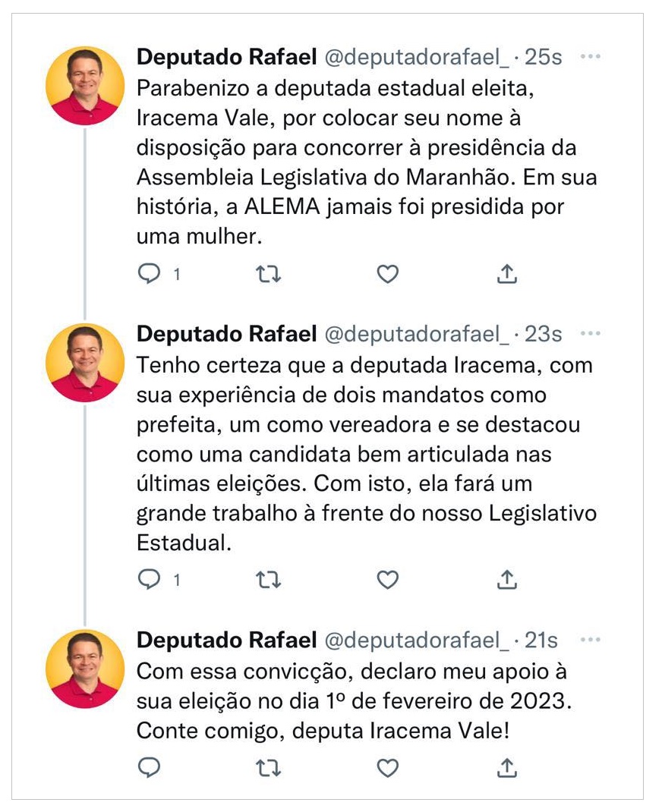Click the profile picture on the third tweet
The image size is (662, 812).
pyautogui.click(x=84, y=669)
